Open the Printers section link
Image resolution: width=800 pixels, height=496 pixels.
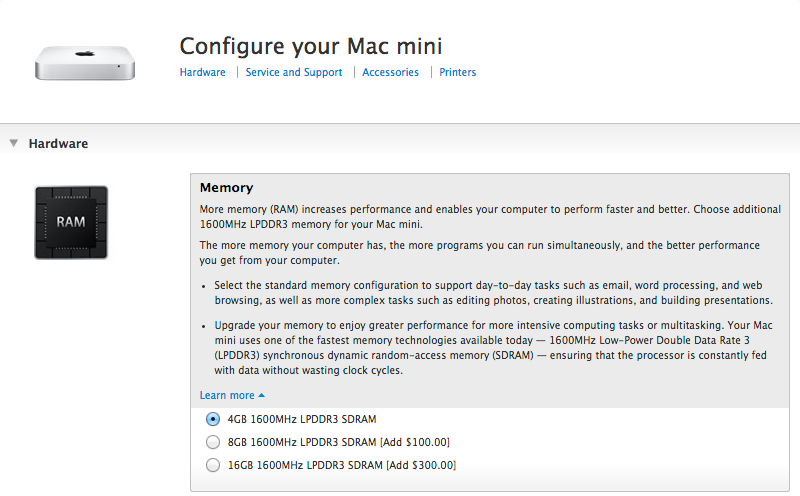point(458,72)
